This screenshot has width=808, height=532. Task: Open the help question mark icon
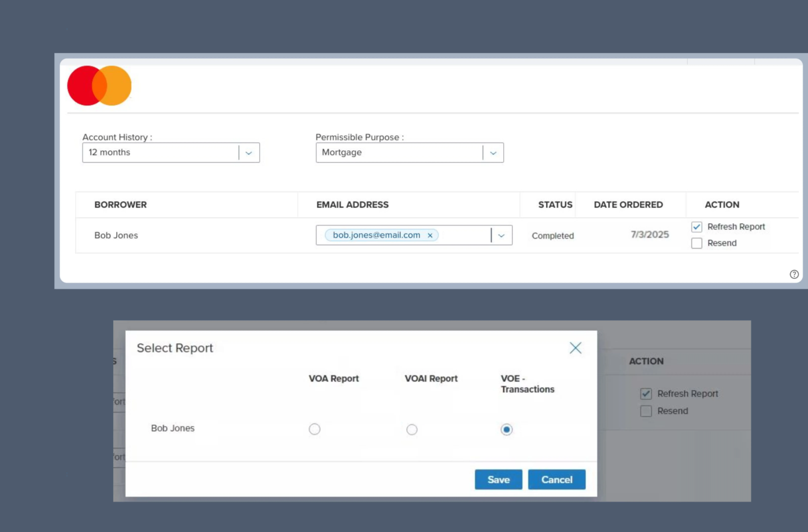point(794,274)
